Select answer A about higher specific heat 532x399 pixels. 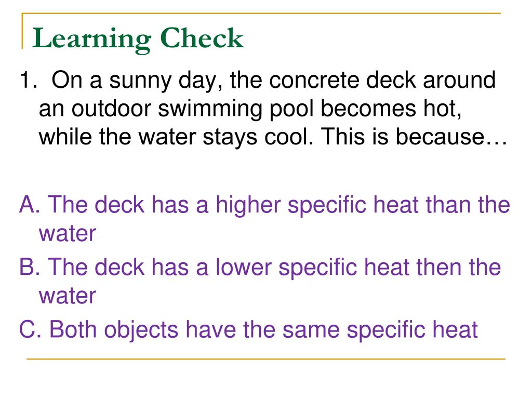tap(264, 219)
